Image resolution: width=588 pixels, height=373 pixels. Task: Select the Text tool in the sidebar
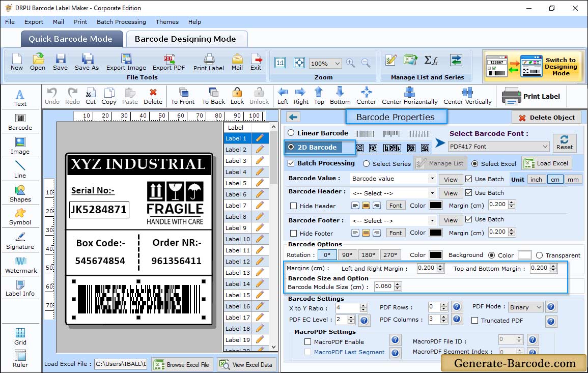[x=20, y=98]
